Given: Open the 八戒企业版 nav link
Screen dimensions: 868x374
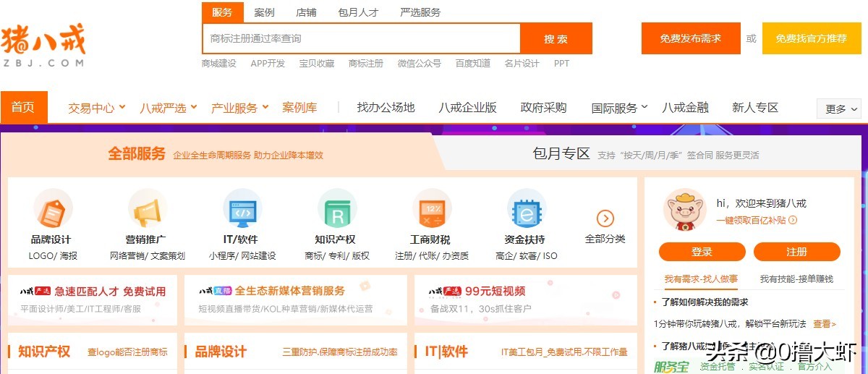Looking at the screenshot, I should (x=467, y=108).
